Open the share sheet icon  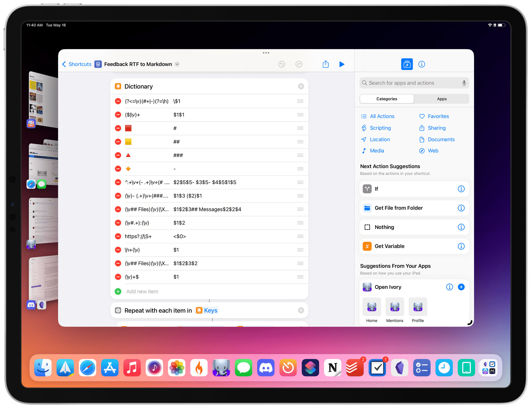coord(325,64)
